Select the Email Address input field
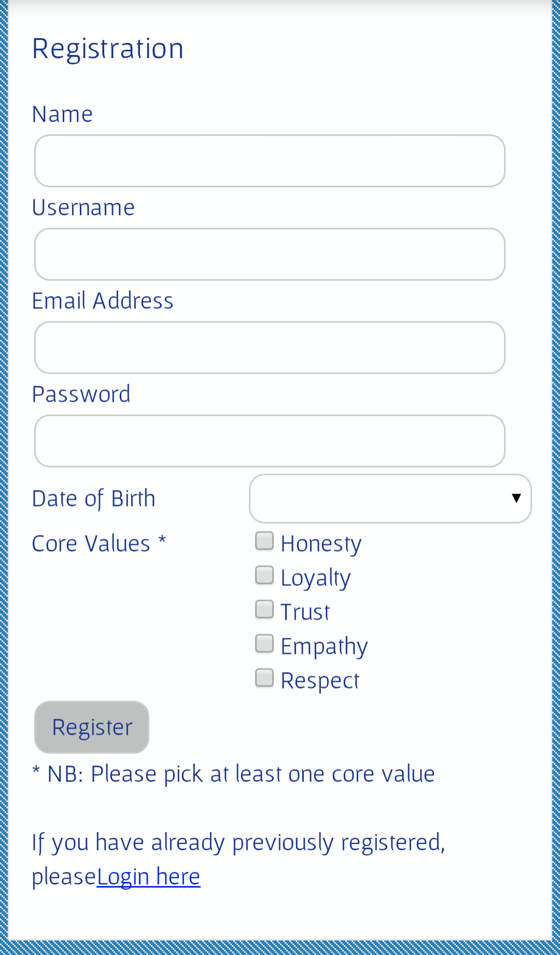Screen dimensions: 560x955 (270, 347)
